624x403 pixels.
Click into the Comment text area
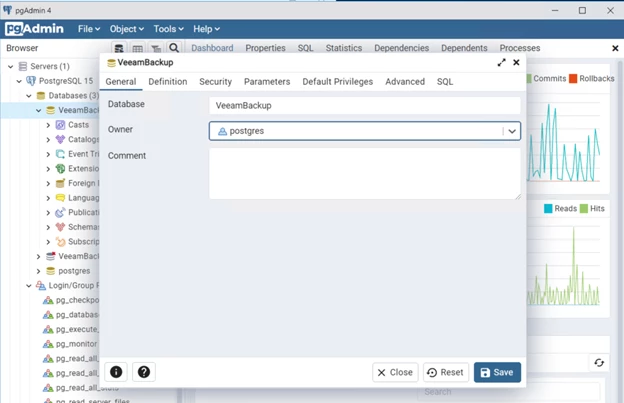tap(365, 174)
